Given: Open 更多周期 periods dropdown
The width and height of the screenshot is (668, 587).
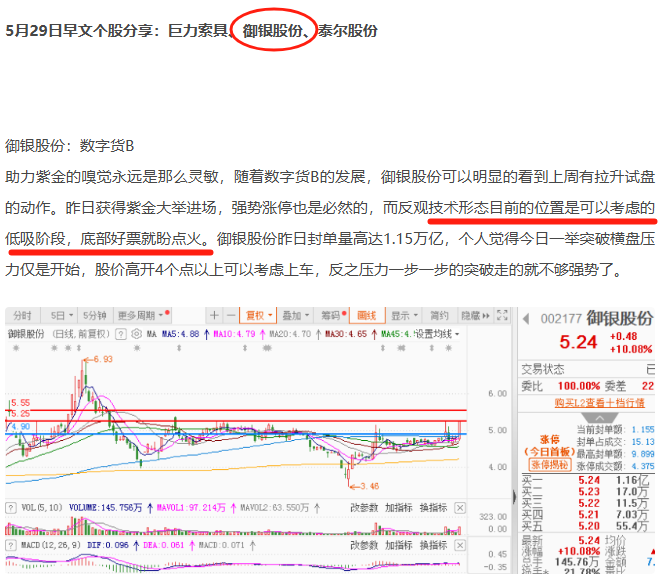Looking at the screenshot, I should point(143,316).
